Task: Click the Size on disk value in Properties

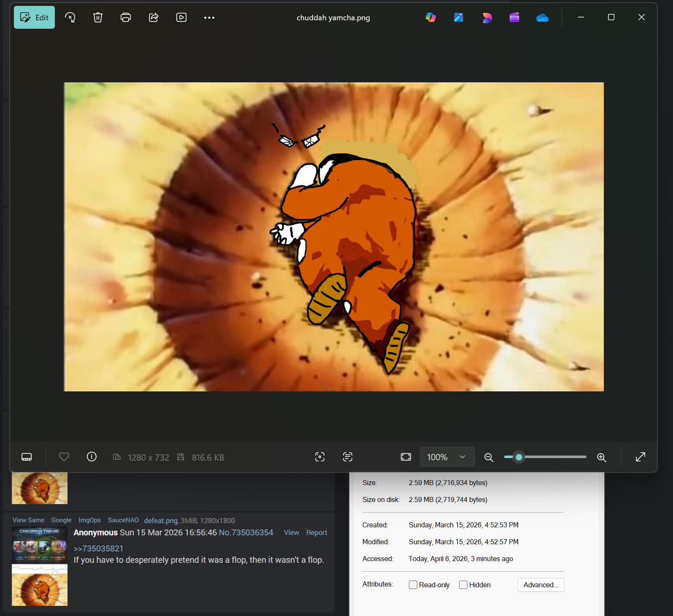Action: (448, 499)
